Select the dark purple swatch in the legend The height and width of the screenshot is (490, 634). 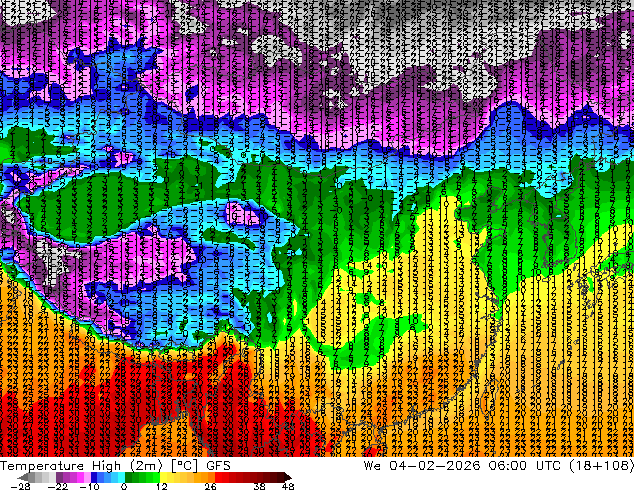(x=59, y=477)
